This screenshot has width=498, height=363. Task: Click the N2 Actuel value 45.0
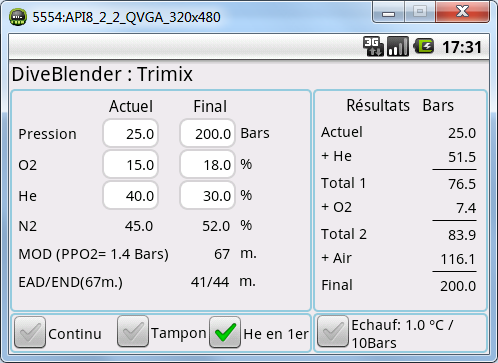point(139,226)
